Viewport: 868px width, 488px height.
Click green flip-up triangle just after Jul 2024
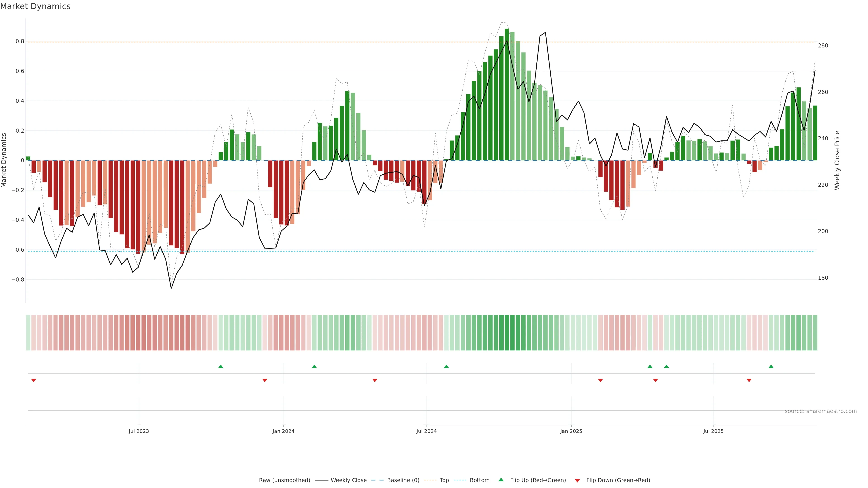point(446,366)
